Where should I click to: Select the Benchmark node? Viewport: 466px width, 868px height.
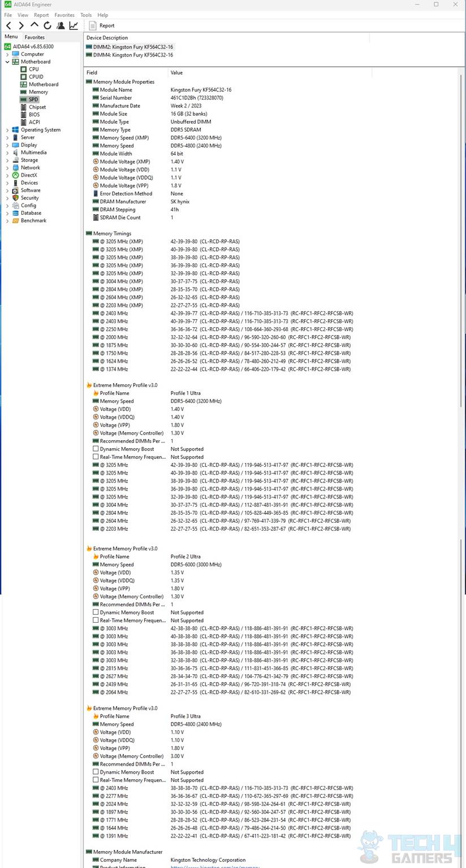33,220
